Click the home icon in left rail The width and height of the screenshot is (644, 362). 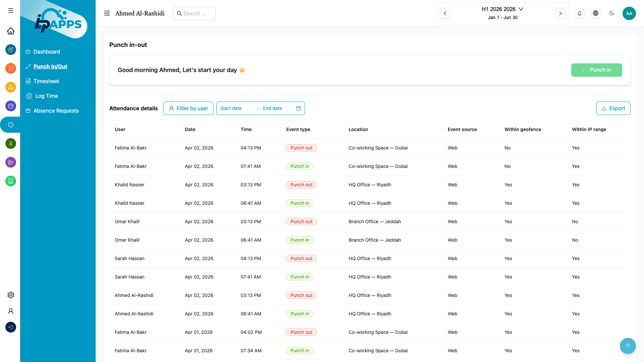pos(11,31)
